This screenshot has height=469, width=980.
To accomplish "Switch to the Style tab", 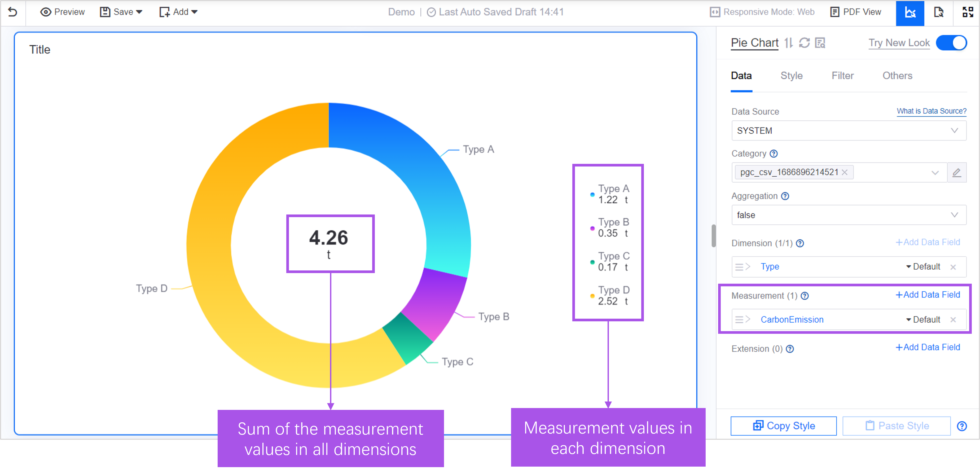I will (791, 76).
